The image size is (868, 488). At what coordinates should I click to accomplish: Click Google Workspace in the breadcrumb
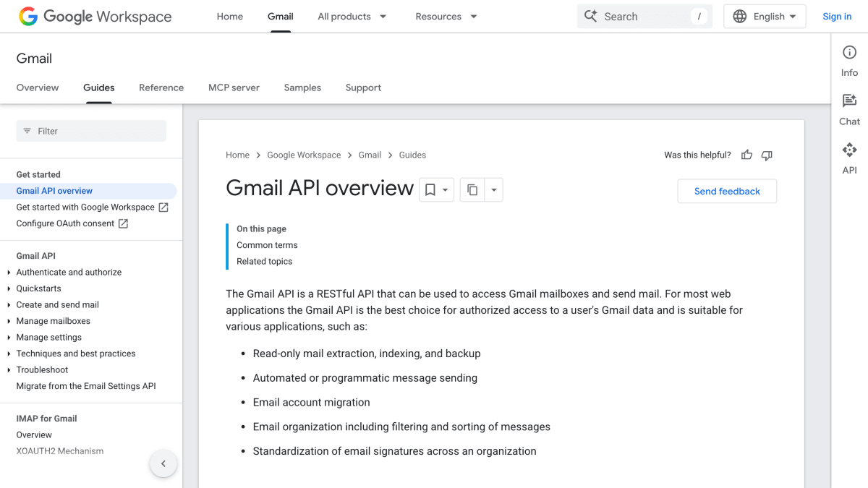point(304,155)
